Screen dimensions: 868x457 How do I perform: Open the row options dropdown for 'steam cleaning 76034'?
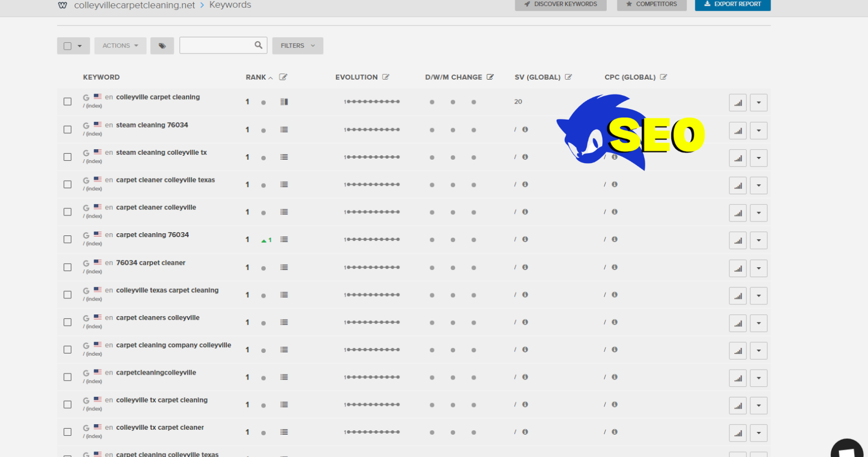tap(759, 130)
